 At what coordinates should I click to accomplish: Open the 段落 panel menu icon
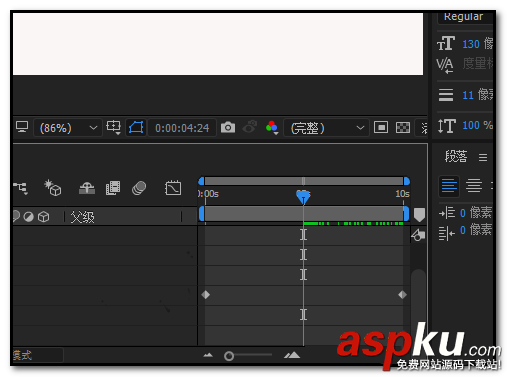483,157
